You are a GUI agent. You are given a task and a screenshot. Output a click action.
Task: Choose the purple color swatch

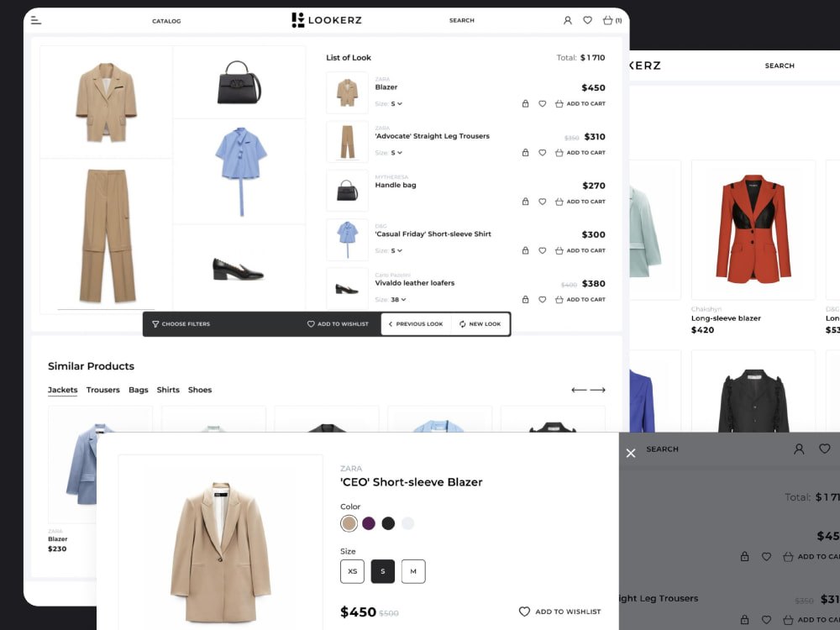[369, 523]
